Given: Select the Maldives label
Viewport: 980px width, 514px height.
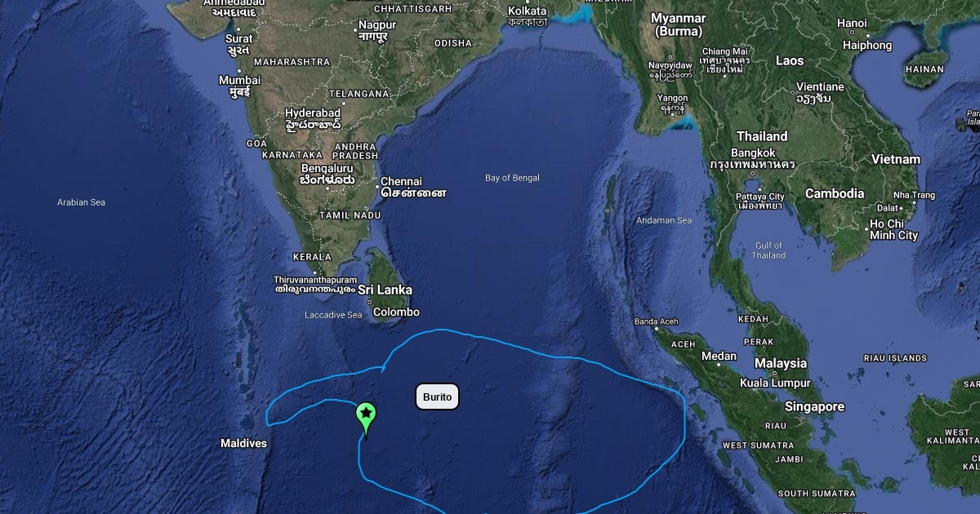Looking at the screenshot, I should (243, 443).
